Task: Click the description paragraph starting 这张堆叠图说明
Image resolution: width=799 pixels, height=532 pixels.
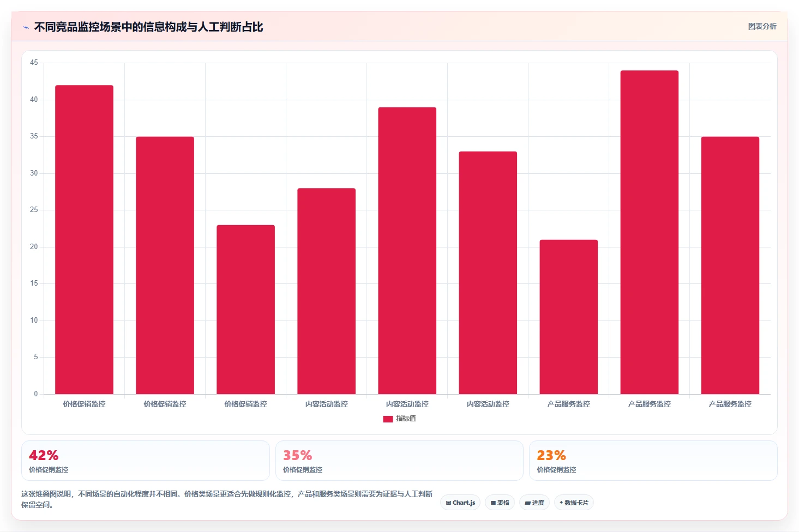Action: (227, 499)
